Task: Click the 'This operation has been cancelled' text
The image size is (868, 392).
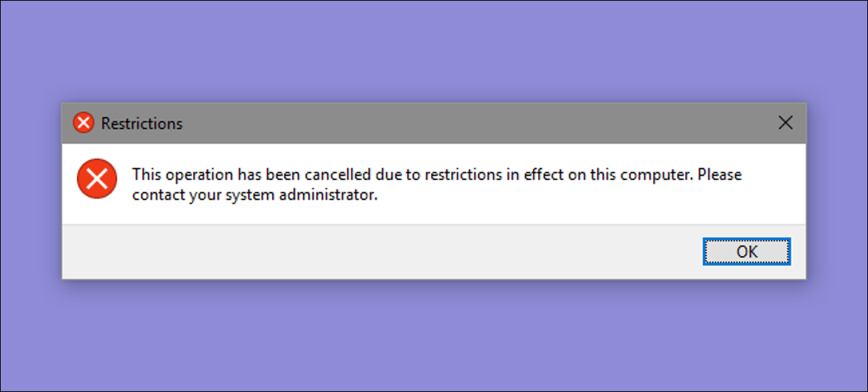Action: (x=255, y=175)
